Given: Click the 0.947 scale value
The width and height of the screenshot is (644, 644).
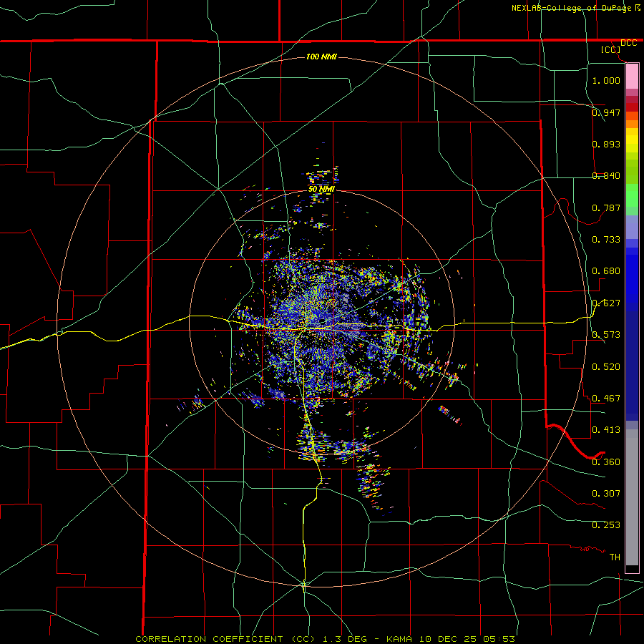Looking at the screenshot, I should click(x=606, y=112).
